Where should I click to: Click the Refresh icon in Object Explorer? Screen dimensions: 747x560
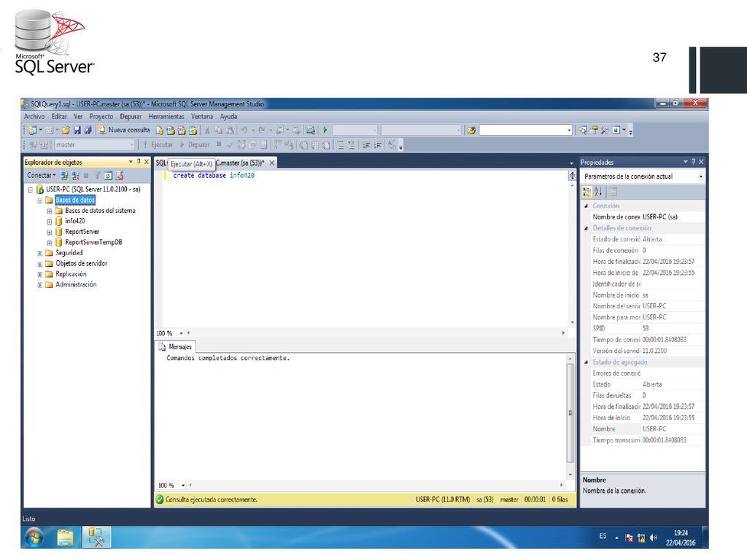108,176
